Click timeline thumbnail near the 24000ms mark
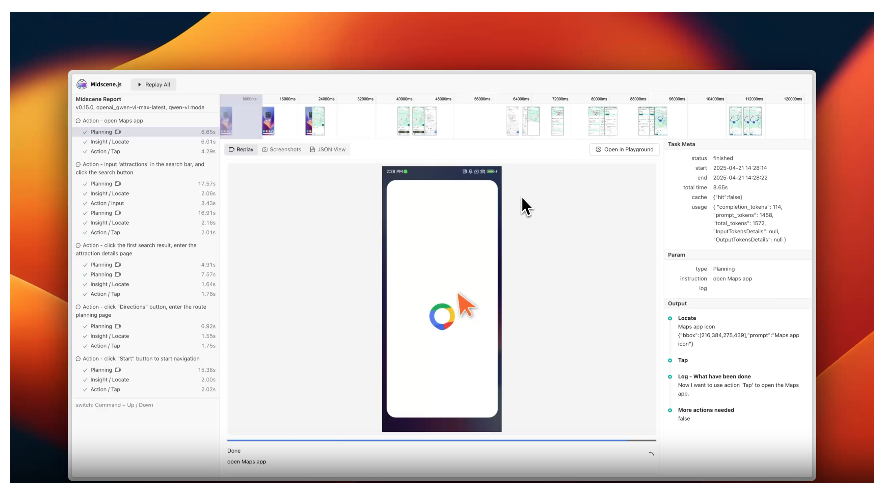 tap(315, 120)
